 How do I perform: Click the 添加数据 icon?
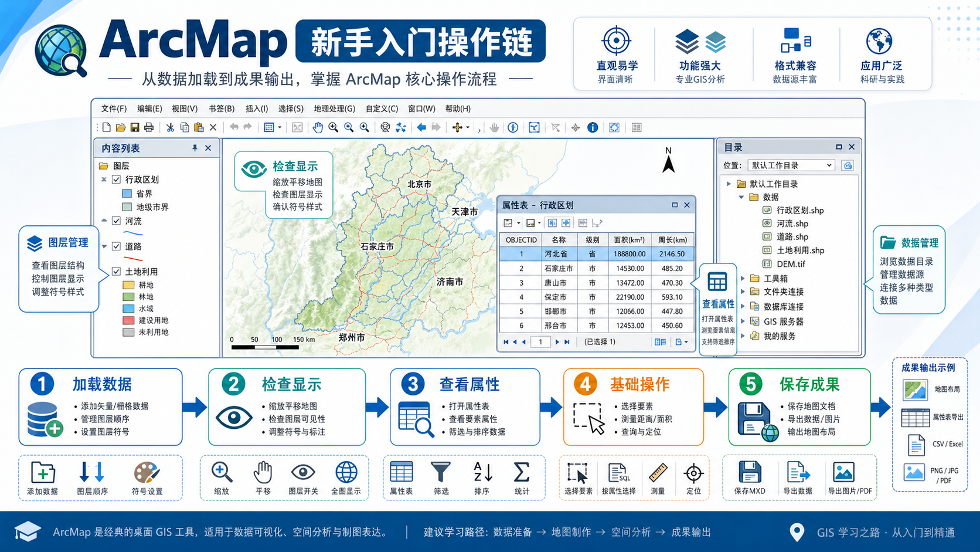point(43,472)
